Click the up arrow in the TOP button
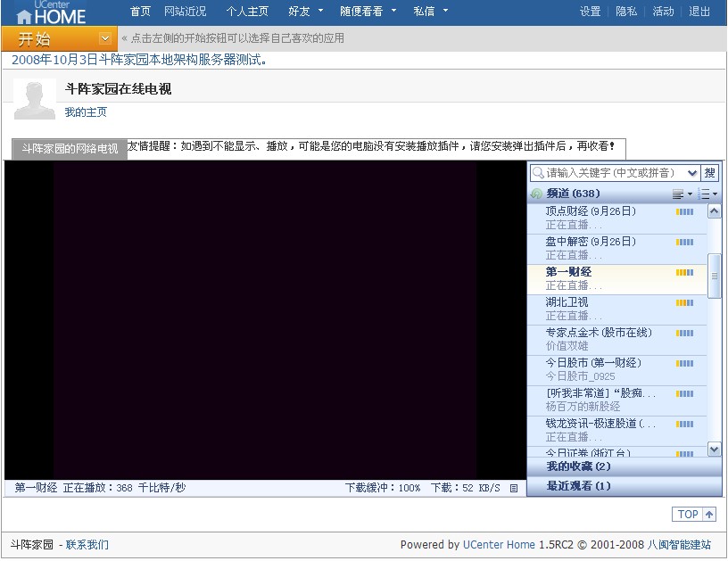 click(x=709, y=514)
